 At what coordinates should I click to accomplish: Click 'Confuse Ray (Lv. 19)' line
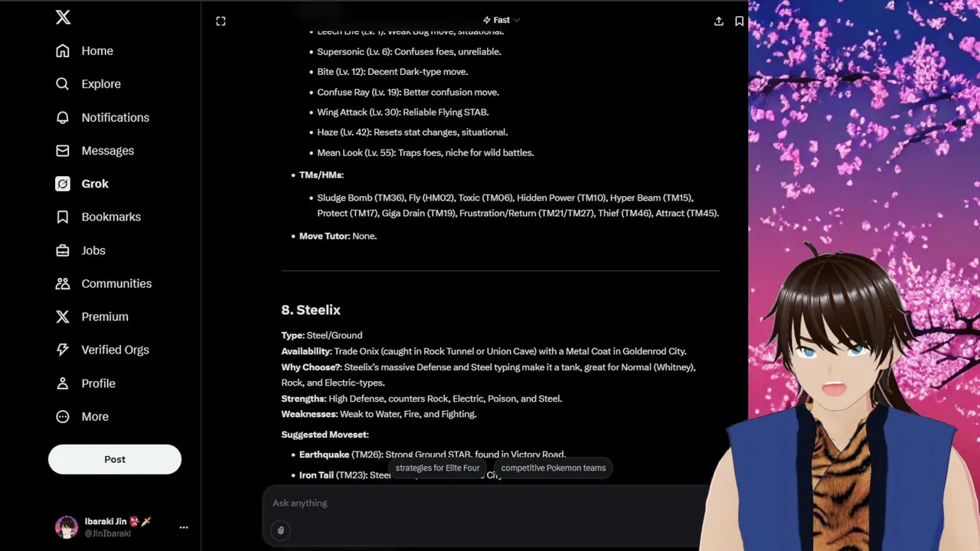coord(408,92)
